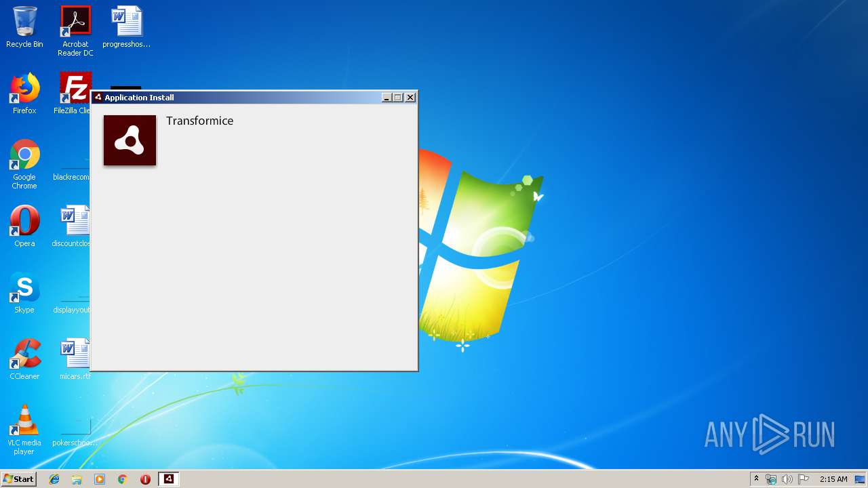Click Show desktop button at taskbar end
Screen dimensions: 868x488
[x=861, y=479]
